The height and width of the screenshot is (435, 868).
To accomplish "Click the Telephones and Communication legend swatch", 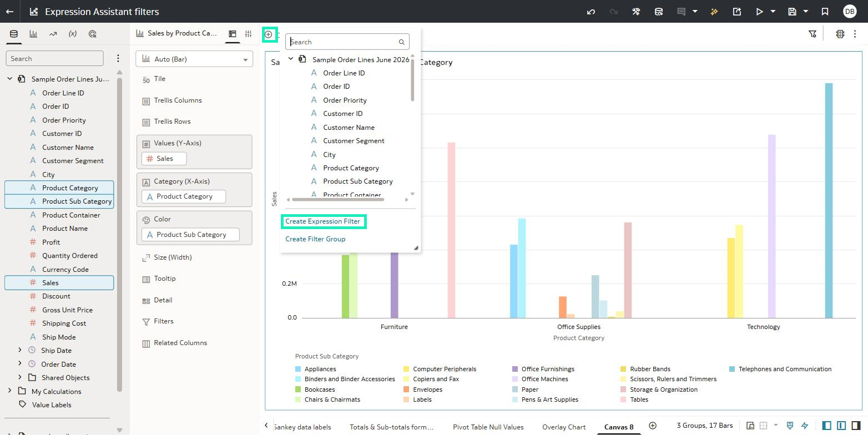I will pyautogui.click(x=732, y=369).
